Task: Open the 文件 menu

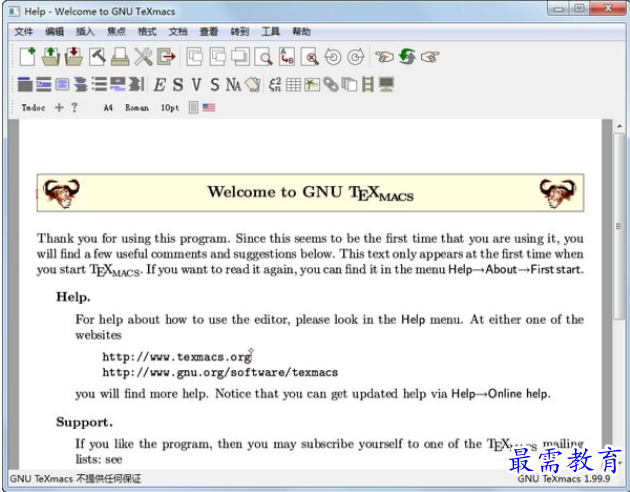Action: 24,31
